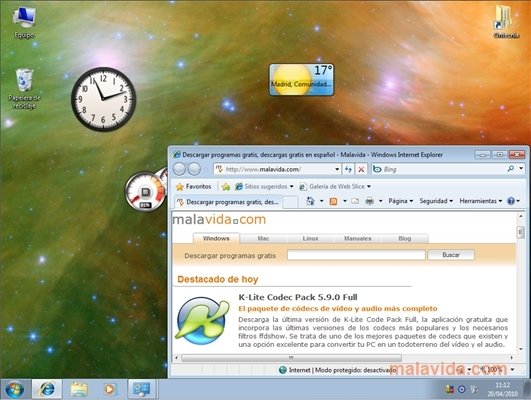
Task: Switch to the Manuales site tab
Action: (358, 238)
